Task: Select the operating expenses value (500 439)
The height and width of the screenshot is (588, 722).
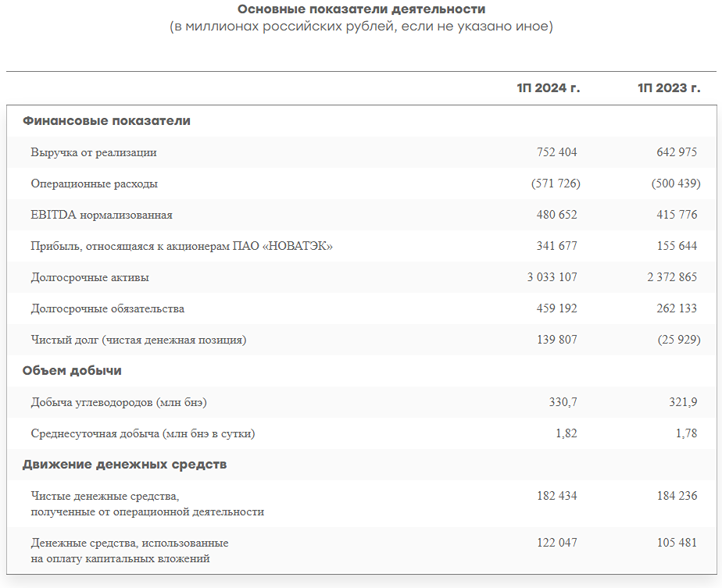Action: tap(675, 184)
